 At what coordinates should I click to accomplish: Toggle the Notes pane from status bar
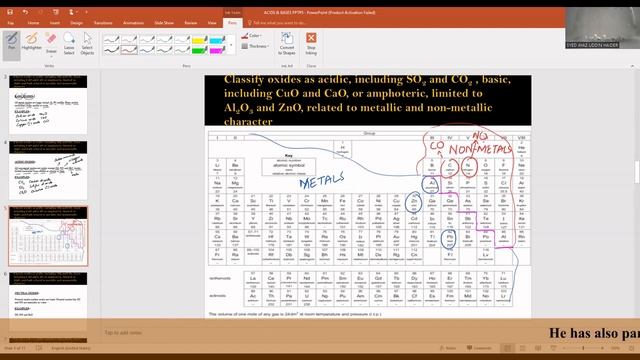click(448, 348)
